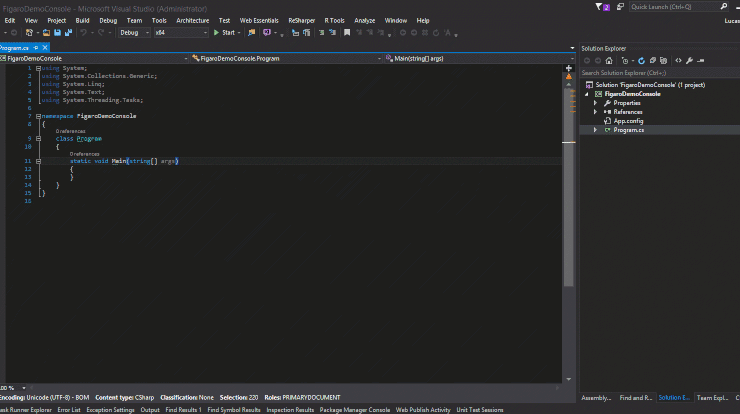The width and height of the screenshot is (740, 414).
Task: Open the Analyze menu
Action: click(364, 20)
